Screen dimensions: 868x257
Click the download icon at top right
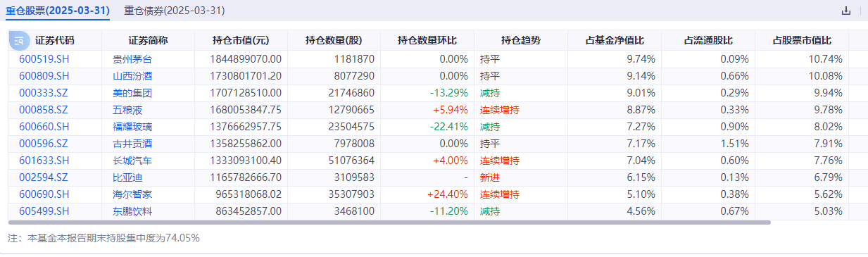845,11
